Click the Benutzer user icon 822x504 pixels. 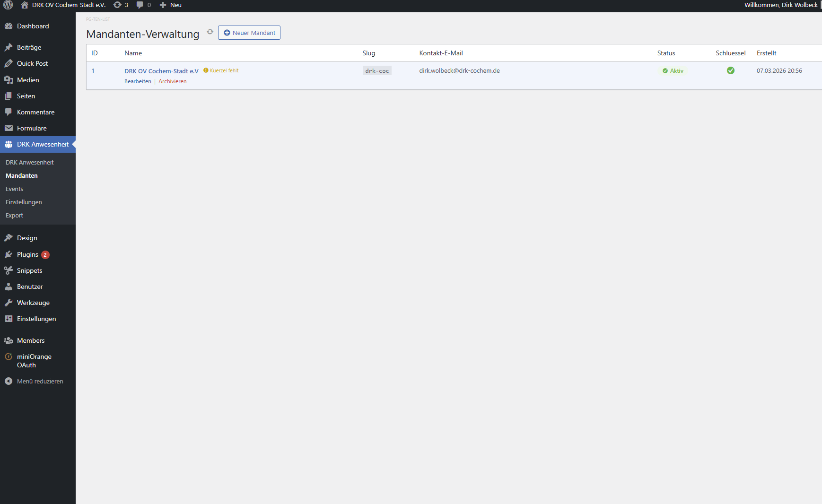(9, 287)
